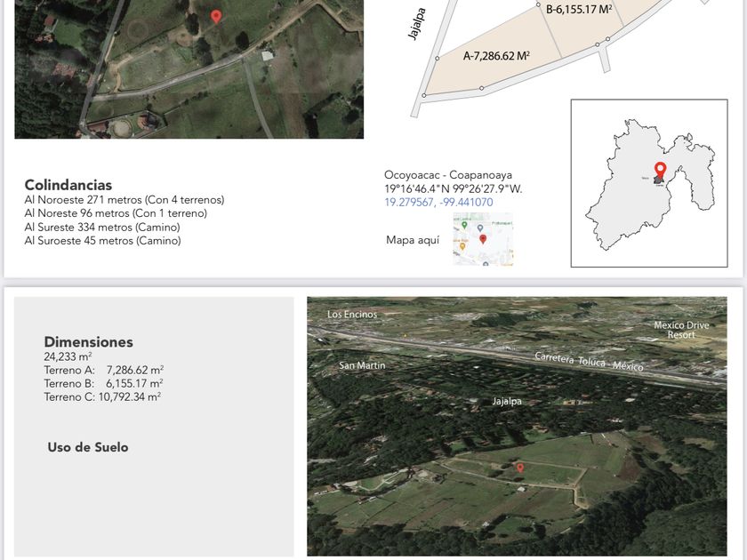Click the Carretera Toluca-México label
Image resolution: width=747 pixels, height=560 pixels.
(x=588, y=362)
